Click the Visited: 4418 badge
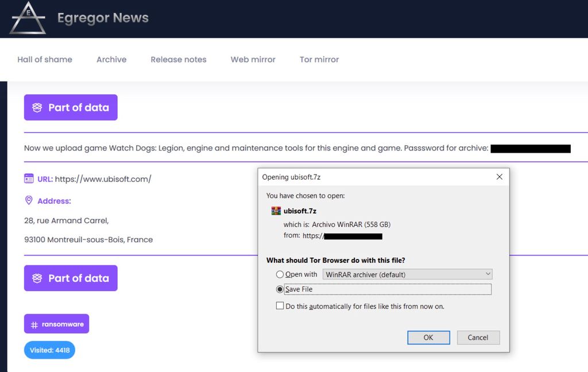The height and width of the screenshot is (372, 588). (49, 350)
